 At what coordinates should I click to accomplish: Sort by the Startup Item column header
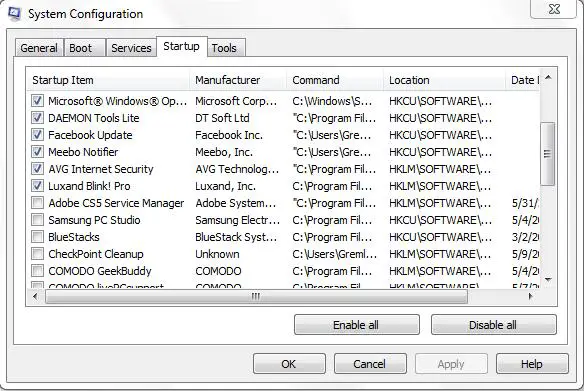(x=108, y=80)
